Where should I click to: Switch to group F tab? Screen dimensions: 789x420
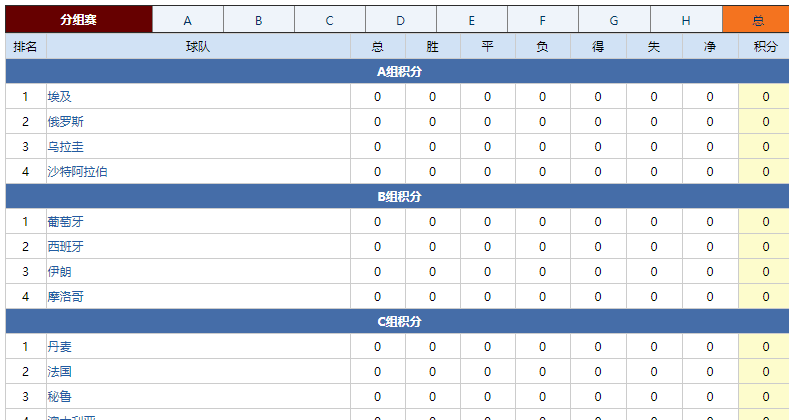542,20
